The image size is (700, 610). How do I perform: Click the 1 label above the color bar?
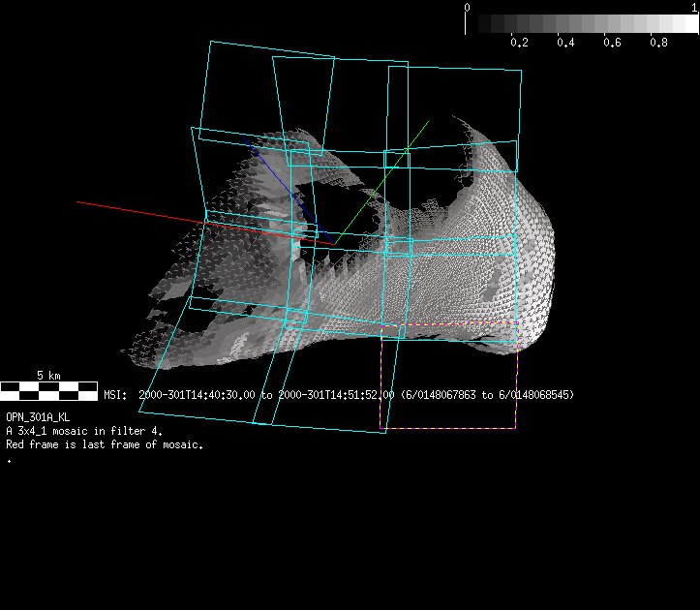[694, 7]
